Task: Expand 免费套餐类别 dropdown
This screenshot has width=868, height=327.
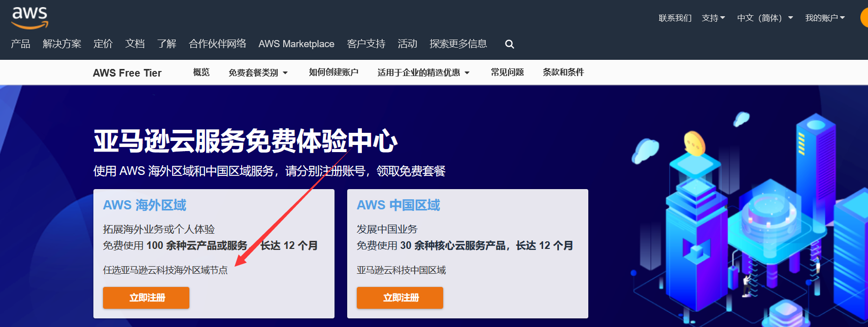Action: pos(258,72)
